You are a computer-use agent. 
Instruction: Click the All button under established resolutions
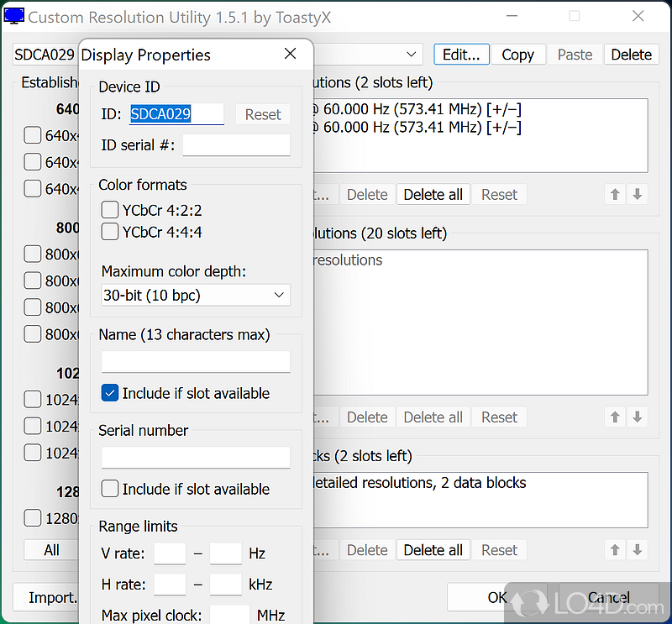[51, 550]
